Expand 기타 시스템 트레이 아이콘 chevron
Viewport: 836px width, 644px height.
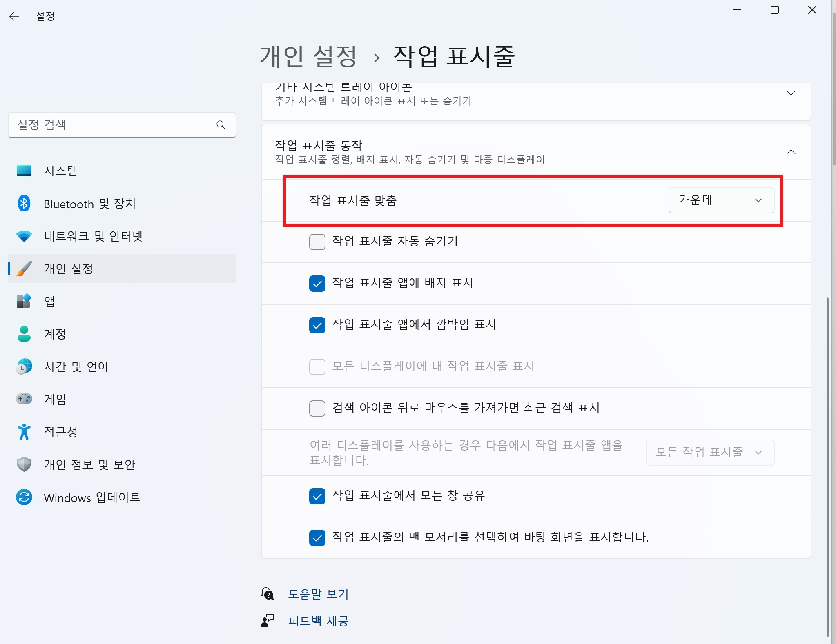point(791,93)
